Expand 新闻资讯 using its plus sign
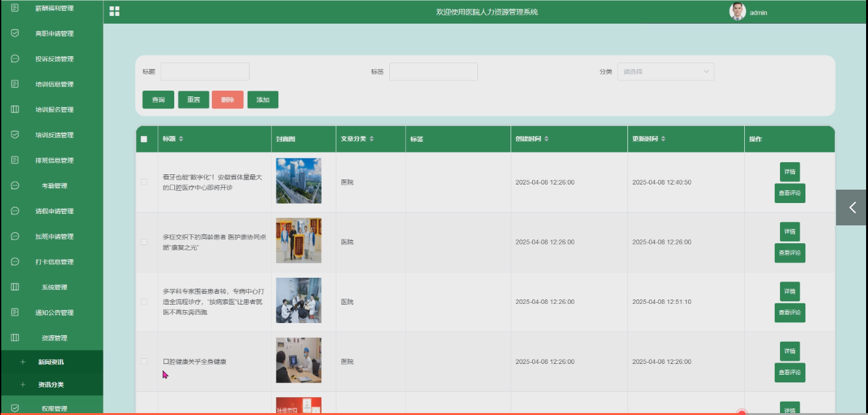Image resolution: width=868 pixels, height=415 pixels. coord(23,362)
